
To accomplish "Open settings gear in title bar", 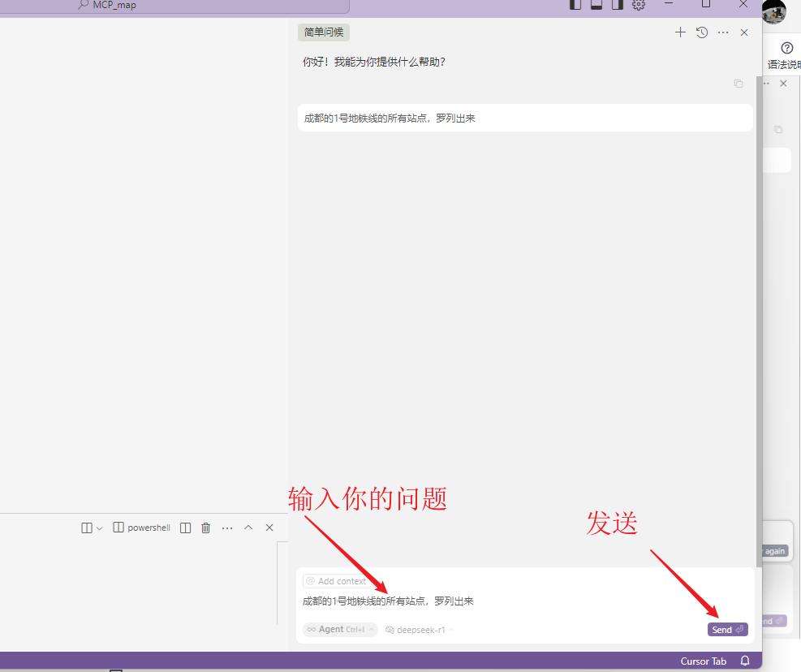I will coord(639,5).
